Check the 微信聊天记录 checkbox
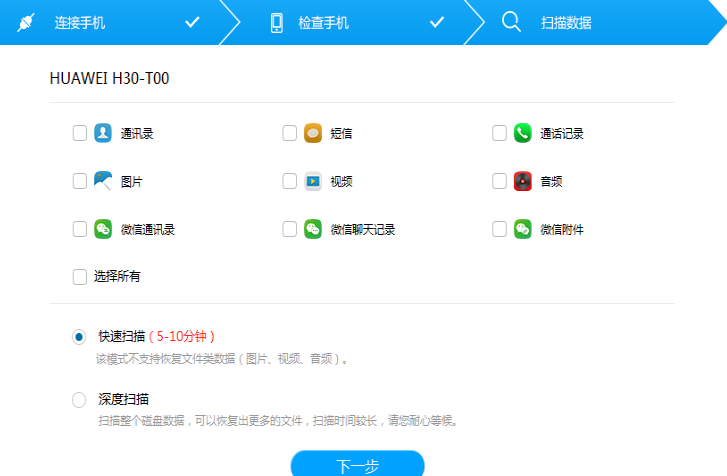 click(x=290, y=229)
